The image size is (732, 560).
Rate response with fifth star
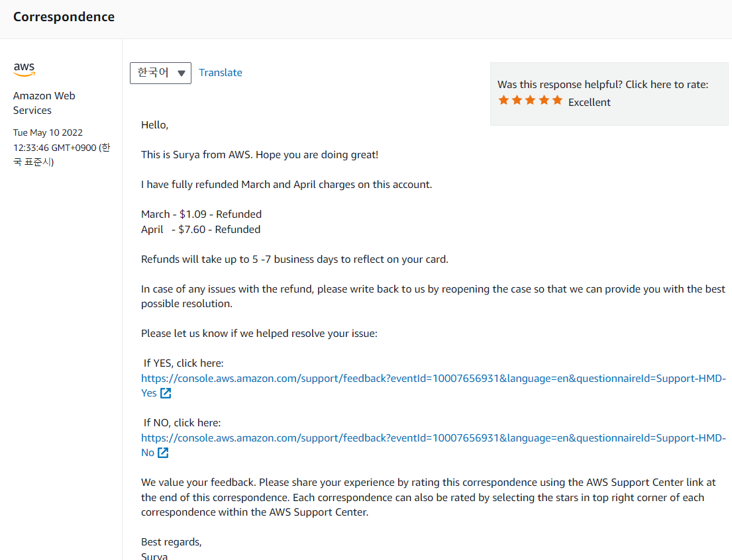pos(557,101)
